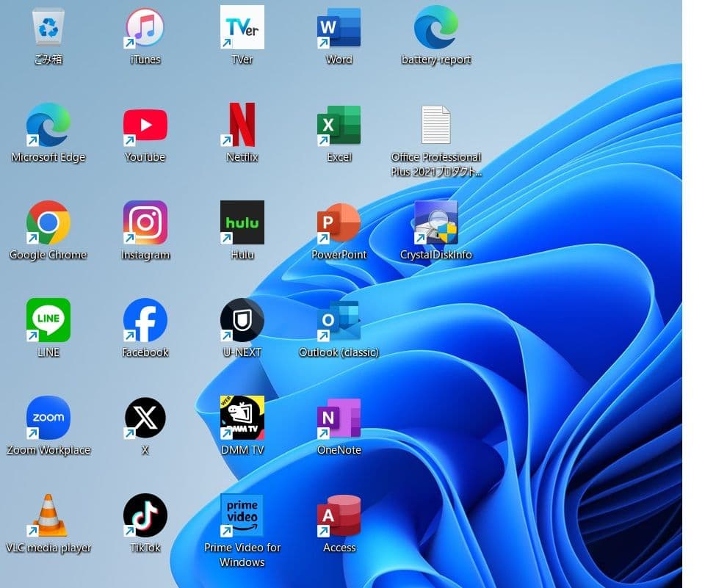Image resolution: width=705 pixels, height=588 pixels.
Task: Launch the iTunes shortcut
Action: [x=145, y=28]
